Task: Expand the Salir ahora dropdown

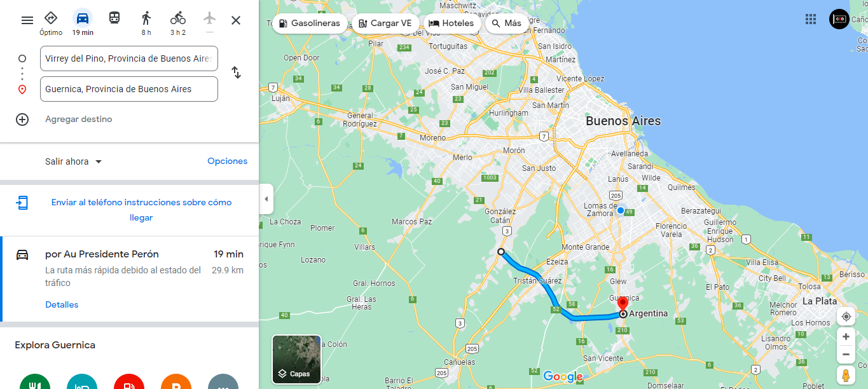Action: tap(74, 161)
